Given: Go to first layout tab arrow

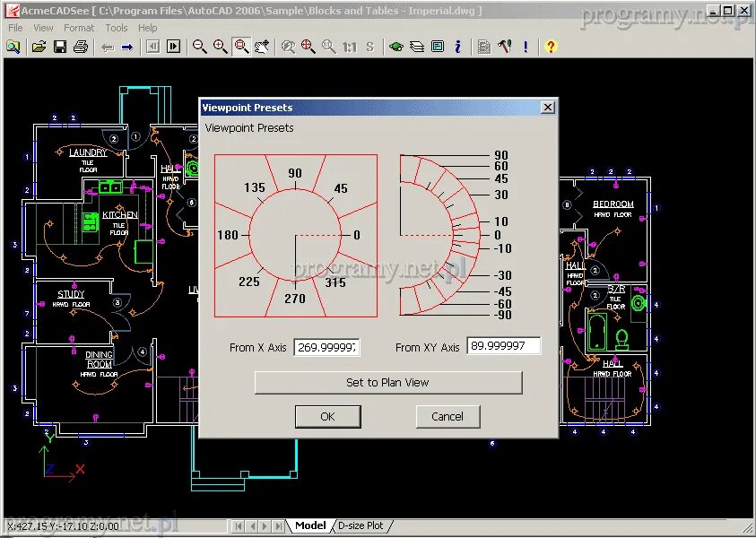Looking at the screenshot, I should 239,526.
